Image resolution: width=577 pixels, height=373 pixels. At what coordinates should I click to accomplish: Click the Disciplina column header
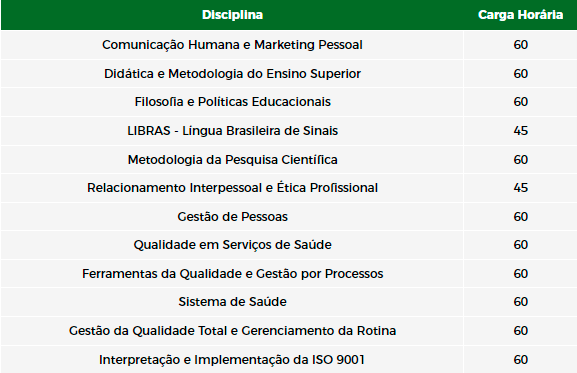click(232, 15)
